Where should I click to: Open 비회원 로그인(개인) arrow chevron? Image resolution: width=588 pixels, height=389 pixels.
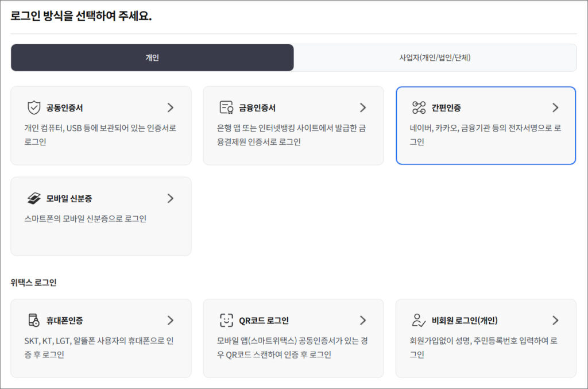pyautogui.click(x=555, y=320)
